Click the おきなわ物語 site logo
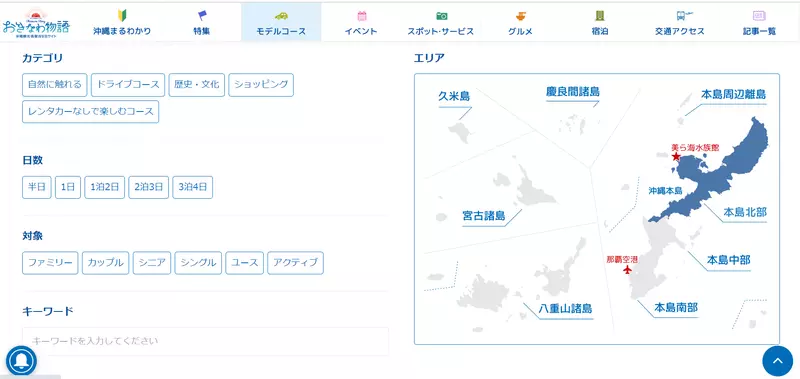The image size is (800, 379). point(36,23)
